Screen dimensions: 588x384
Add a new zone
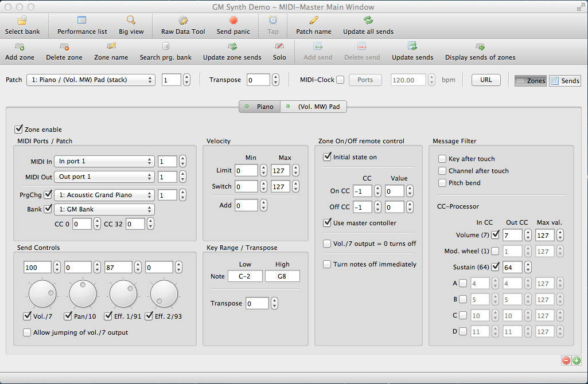click(20, 52)
